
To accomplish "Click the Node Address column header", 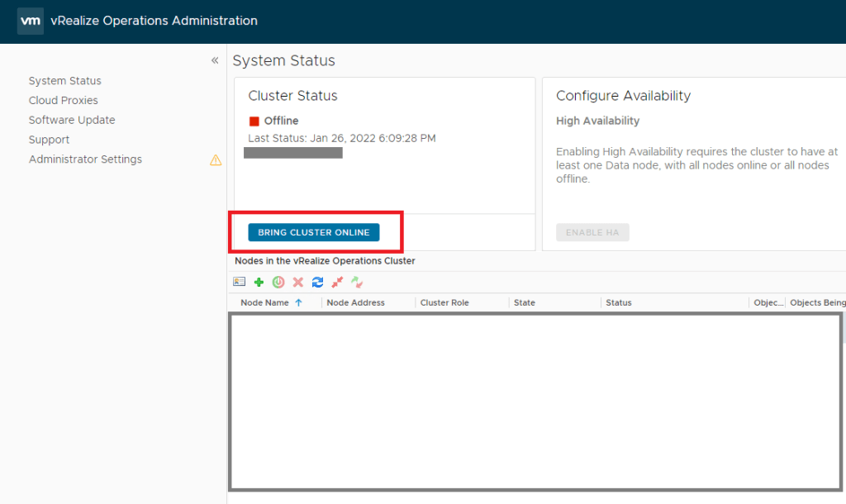I will [356, 303].
